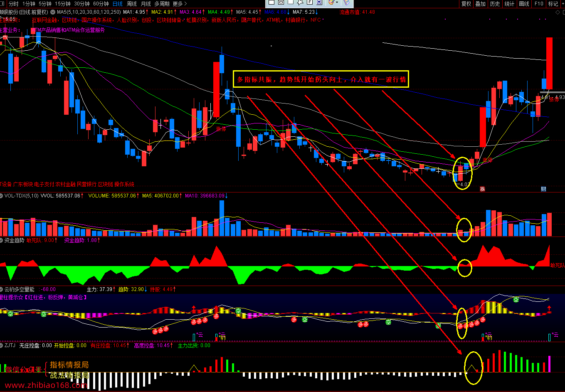Click the F letter toolbar icon

[x=309, y=2]
